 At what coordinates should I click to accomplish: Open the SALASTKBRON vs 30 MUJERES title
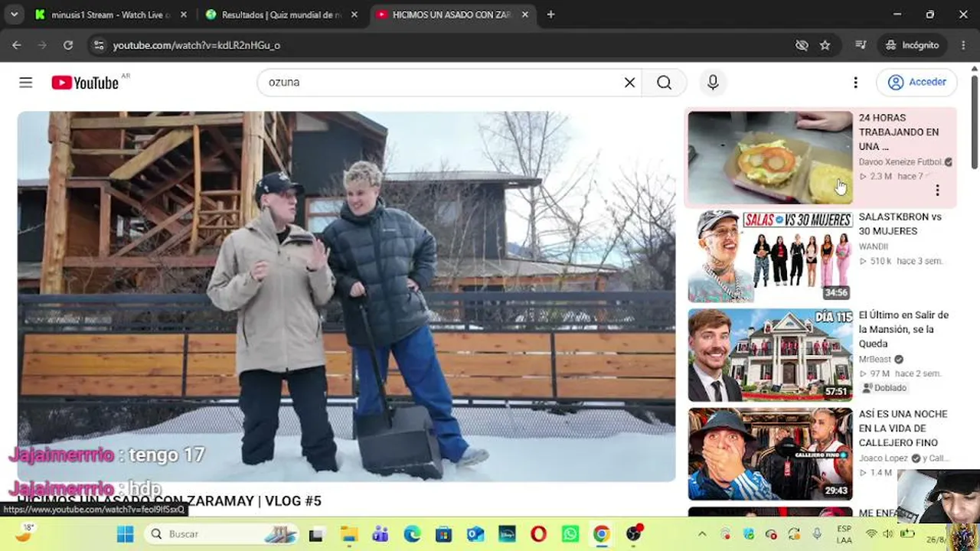tap(900, 223)
